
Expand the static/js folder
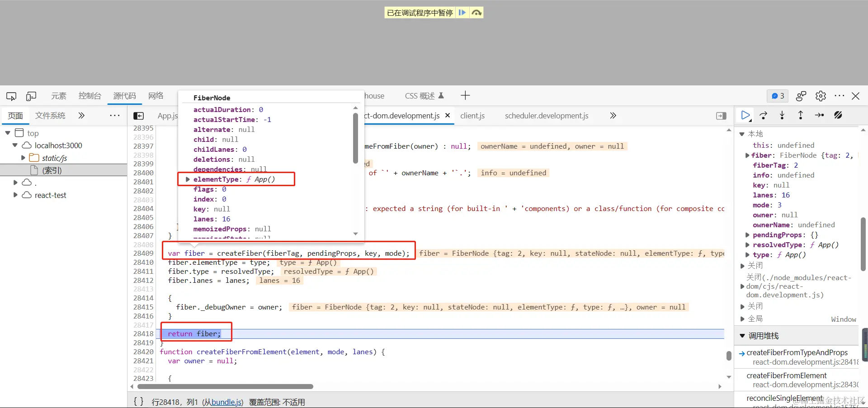(x=23, y=158)
